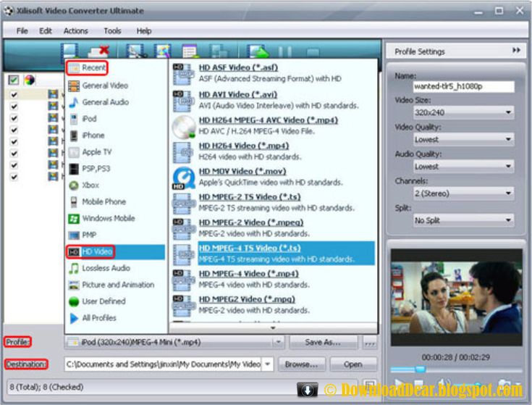Click the green User Defined circle icon

pos(74,301)
